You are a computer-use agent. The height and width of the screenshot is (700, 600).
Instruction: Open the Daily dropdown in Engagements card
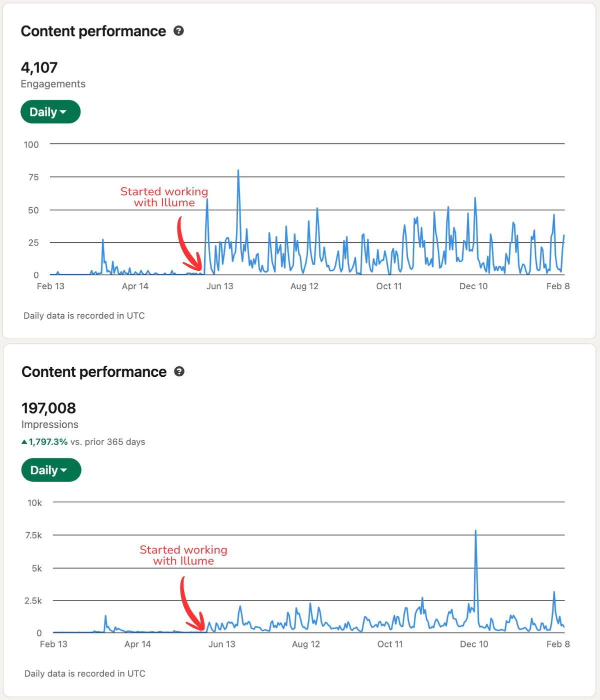50,112
